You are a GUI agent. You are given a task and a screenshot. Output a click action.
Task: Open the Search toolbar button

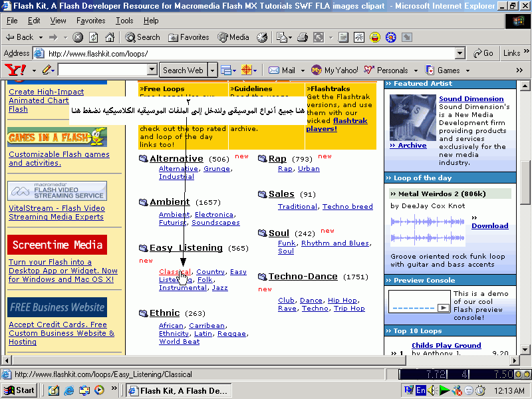tap(142, 37)
